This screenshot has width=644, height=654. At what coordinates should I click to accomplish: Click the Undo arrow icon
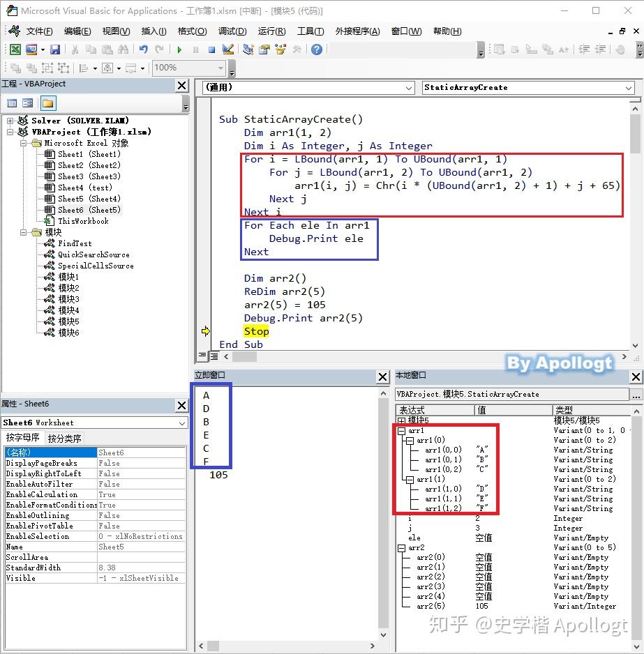point(143,50)
